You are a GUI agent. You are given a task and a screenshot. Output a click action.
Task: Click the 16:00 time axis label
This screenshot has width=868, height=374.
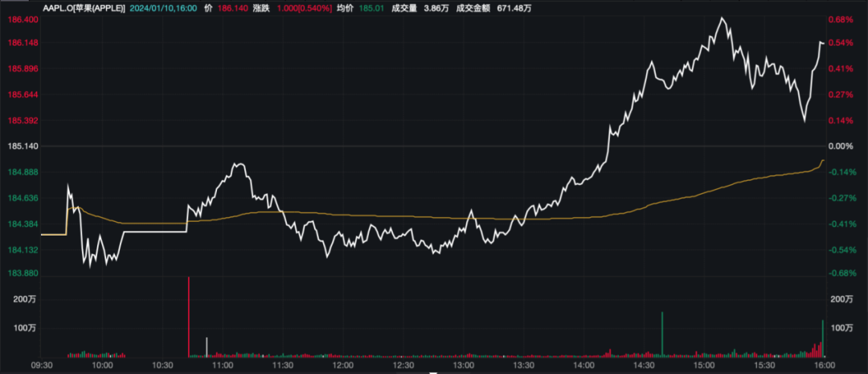click(x=824, y=366)
